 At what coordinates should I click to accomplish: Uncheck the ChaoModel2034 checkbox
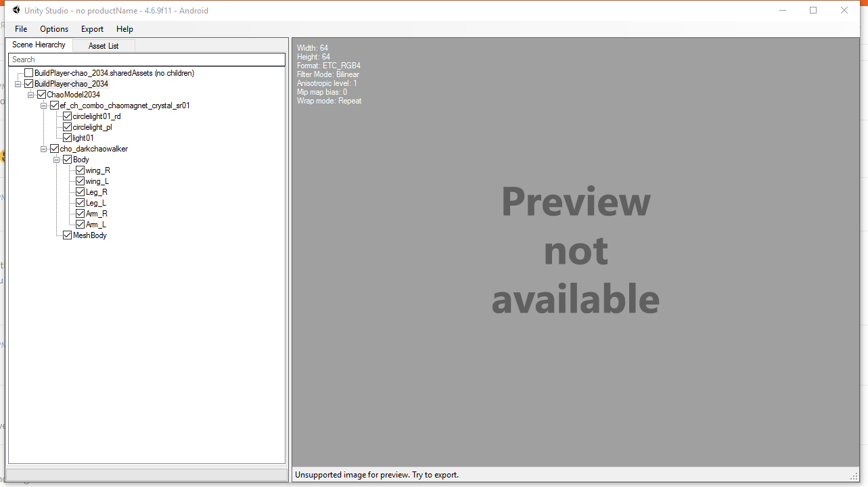click(41, 95)
